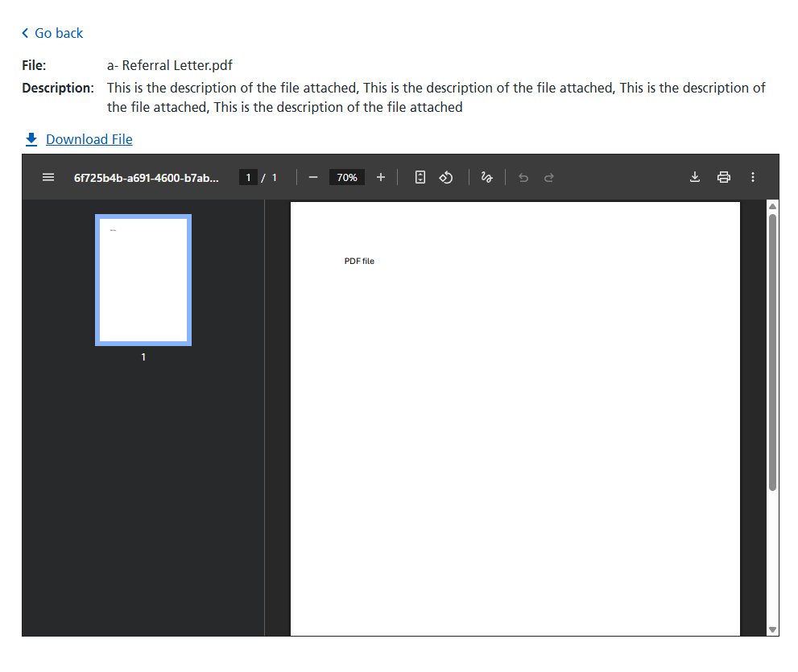Click the Download File link
This screenshot has height=672, width=798.
(89, 139)
